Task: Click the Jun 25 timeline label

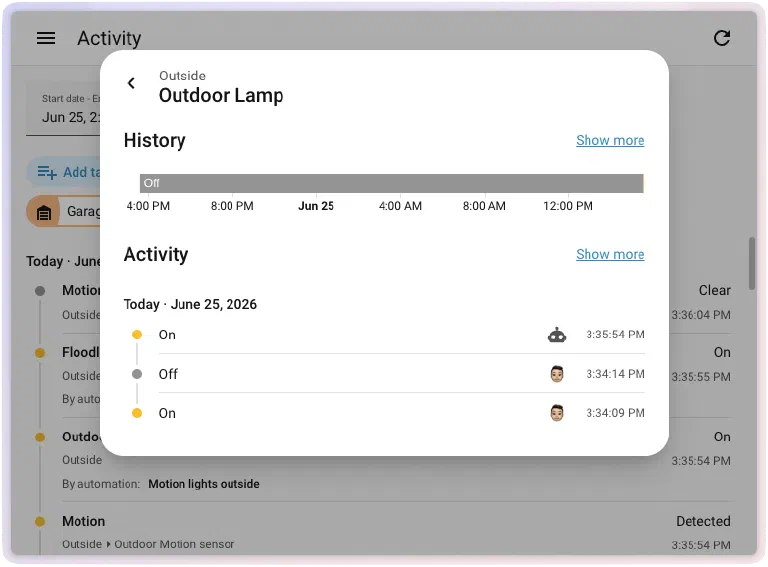Action: [x=316, y=206]
